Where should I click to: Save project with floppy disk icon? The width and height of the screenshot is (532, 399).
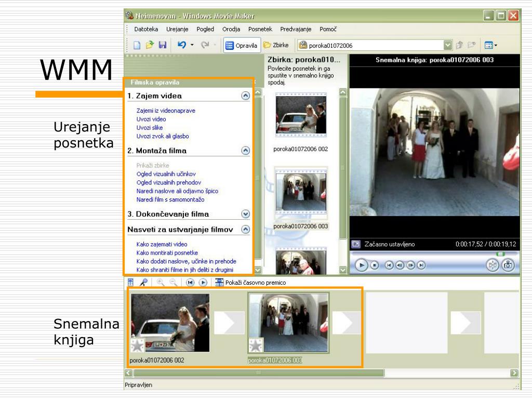pyautogui.click(x=163, y=45)
